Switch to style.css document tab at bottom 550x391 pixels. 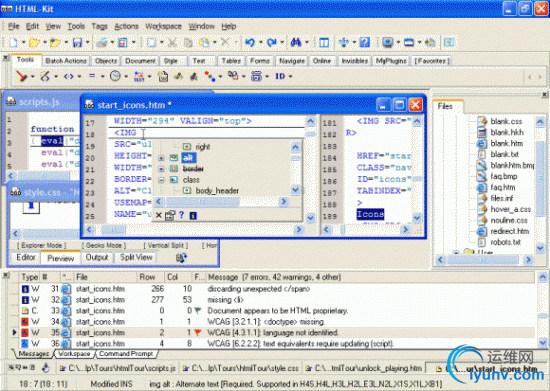click(x=241, y=368)
